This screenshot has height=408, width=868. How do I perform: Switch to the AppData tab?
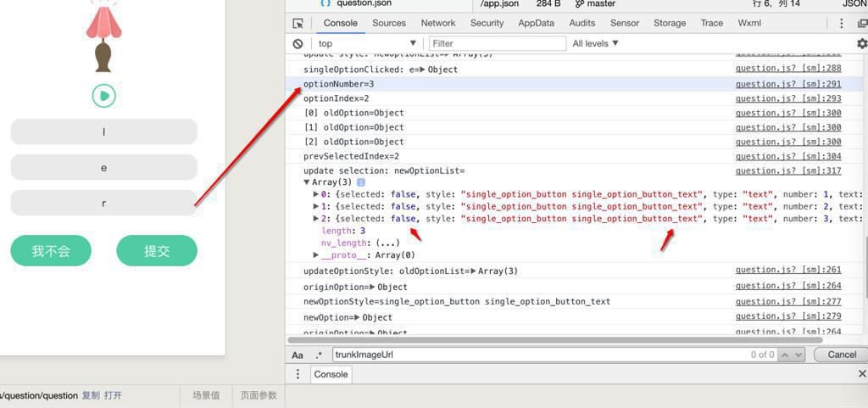[x=536, y=23]
